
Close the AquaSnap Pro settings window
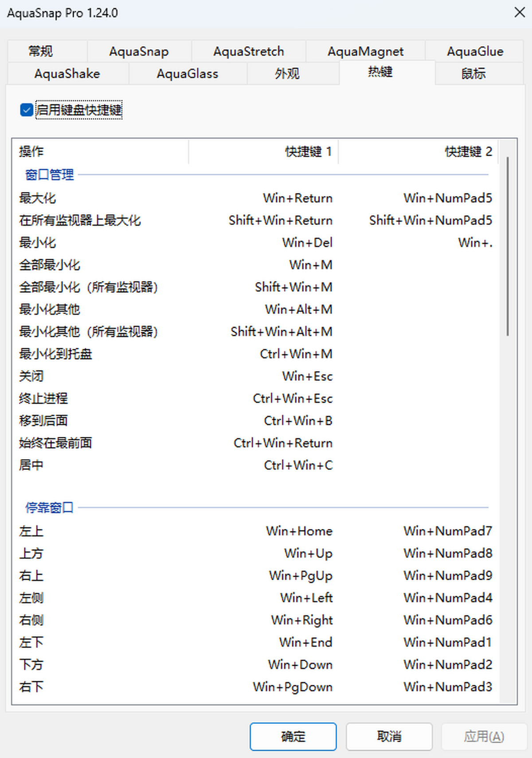tap(520, 12)
